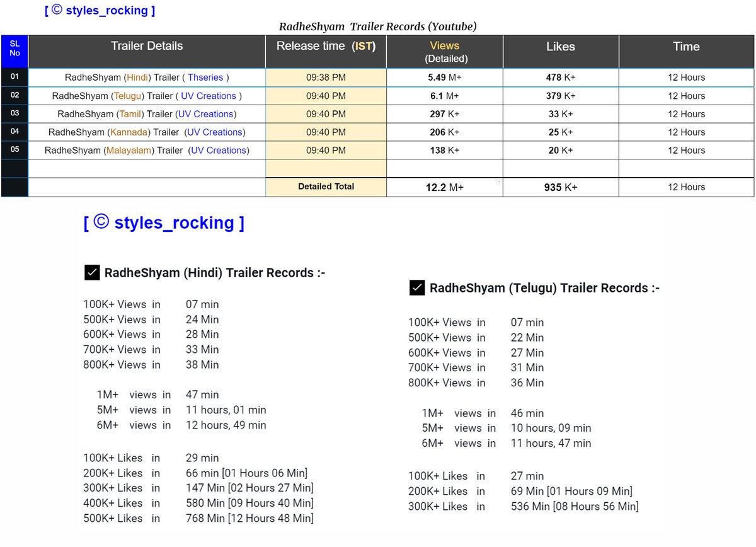Viewport: 756px width, 547px height.
Task: Open the UV Creations link in the Telugu row
Action: click(209, 96)
